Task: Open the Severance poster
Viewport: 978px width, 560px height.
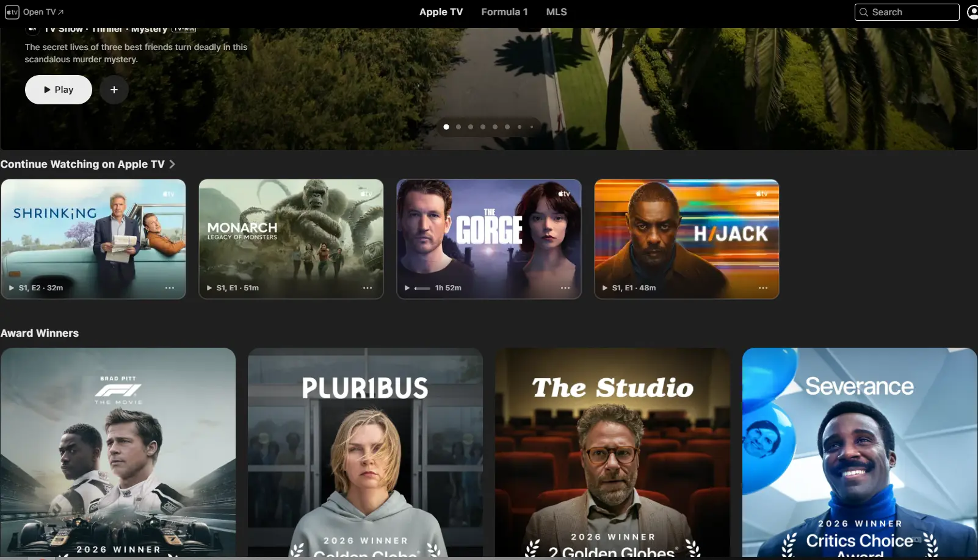Action: click(x=860, y=452)
